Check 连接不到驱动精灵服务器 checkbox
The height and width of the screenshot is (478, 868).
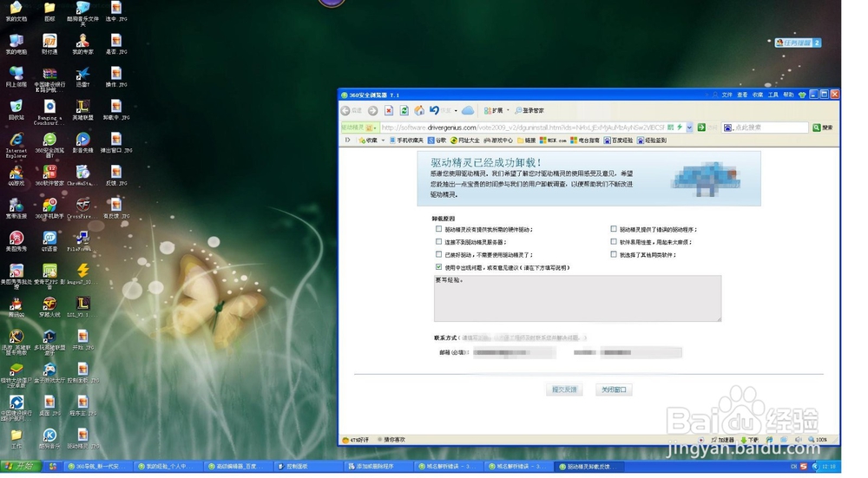[x=438, y=241]
